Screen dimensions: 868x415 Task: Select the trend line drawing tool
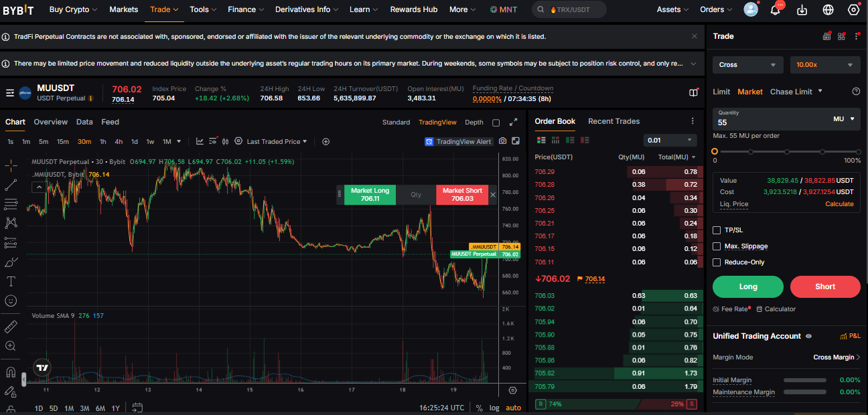click(11, 185)
